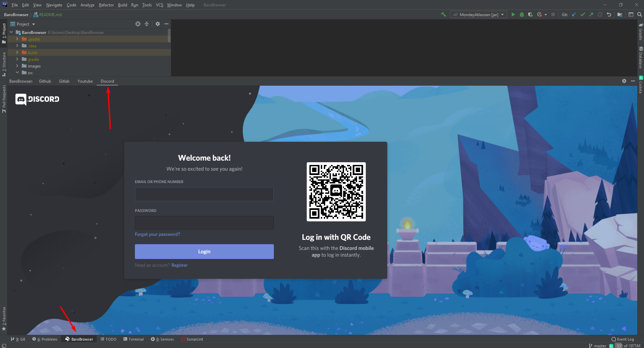
Task: Open the Problems tool window
Action: tap(45, 339)
